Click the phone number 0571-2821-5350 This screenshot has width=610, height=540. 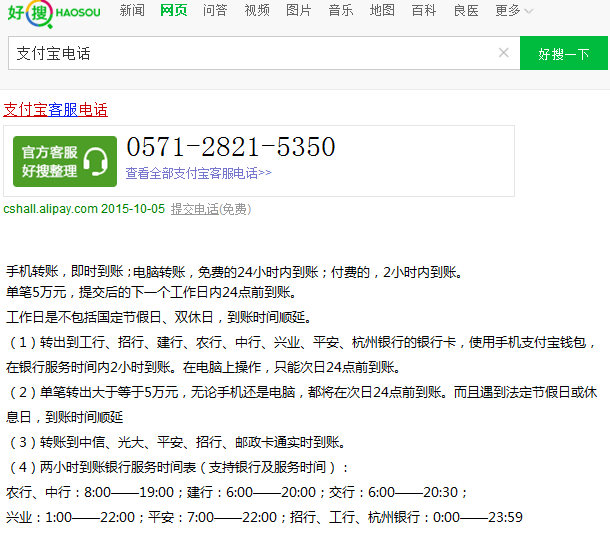pyautogui.click(x=231, y=147)
